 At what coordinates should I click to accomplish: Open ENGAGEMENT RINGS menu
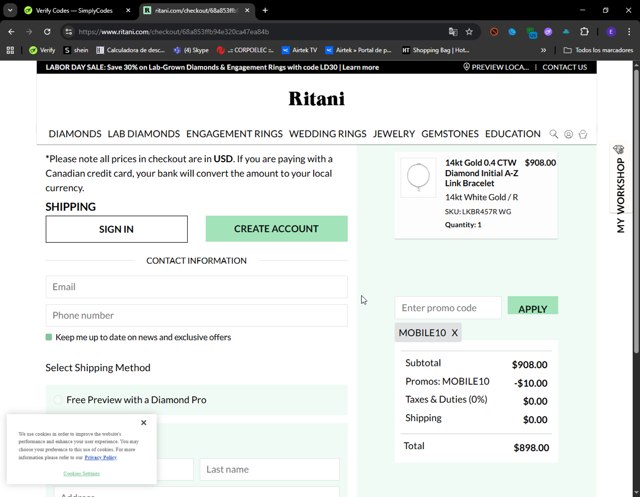click(234, 134)
